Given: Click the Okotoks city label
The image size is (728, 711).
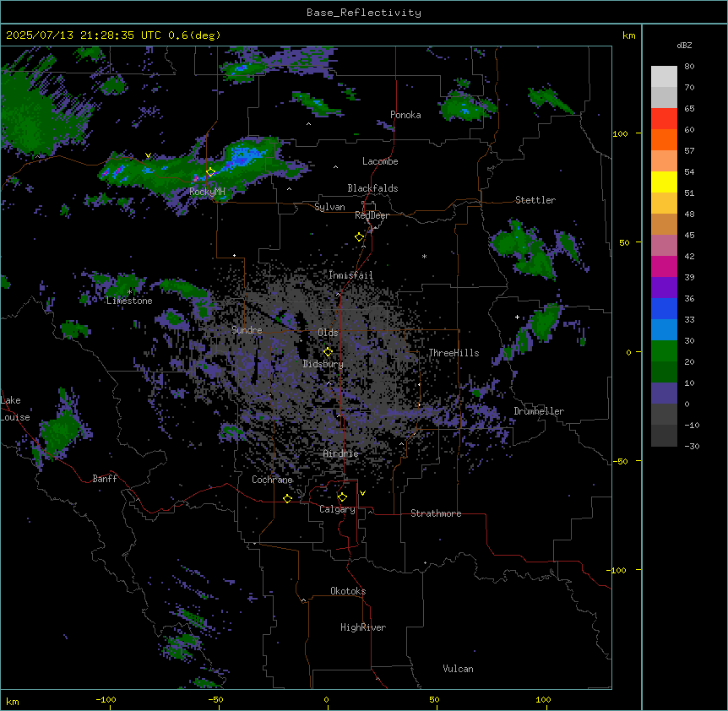Looking at the screenshot, I should (x=348, y=591).
